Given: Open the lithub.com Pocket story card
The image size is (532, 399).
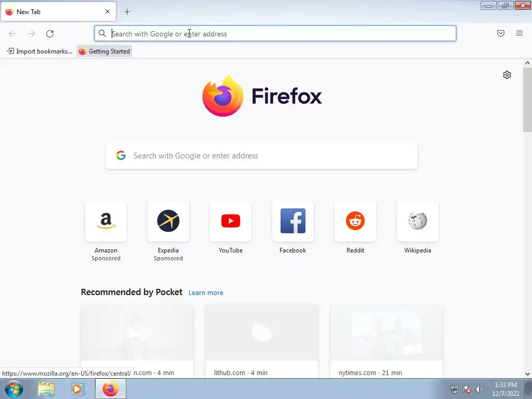Looking at the screenshot, I should click(262, 341).
